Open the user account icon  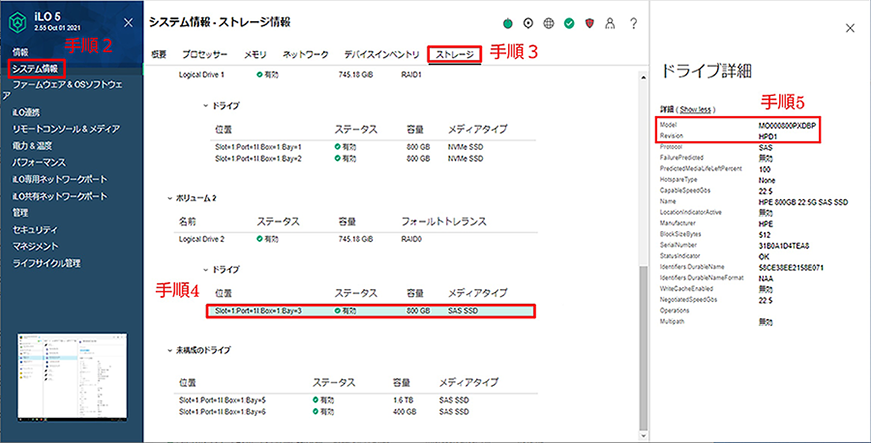pyautogui.click(x=610, y=23)
